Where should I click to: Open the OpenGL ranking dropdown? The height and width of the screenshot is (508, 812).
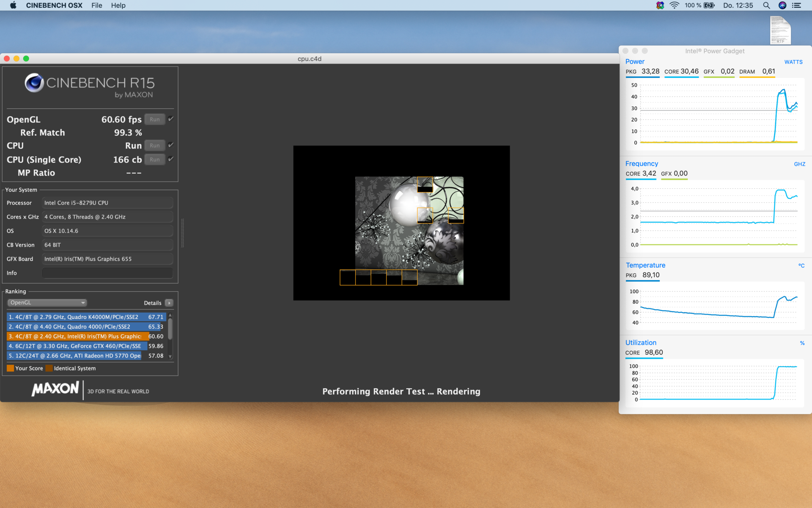click(47, 303)
